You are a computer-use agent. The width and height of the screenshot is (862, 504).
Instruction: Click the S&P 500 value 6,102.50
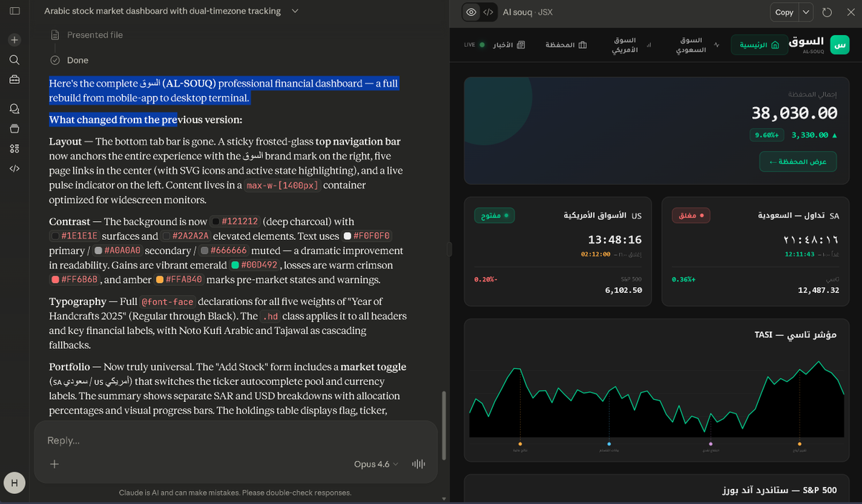tap(623, 290)
